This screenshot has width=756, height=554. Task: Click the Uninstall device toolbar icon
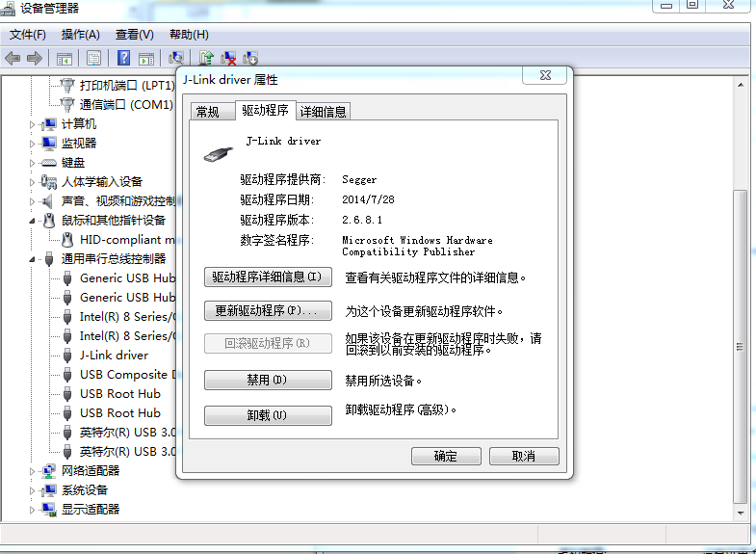tap(228, 59)
